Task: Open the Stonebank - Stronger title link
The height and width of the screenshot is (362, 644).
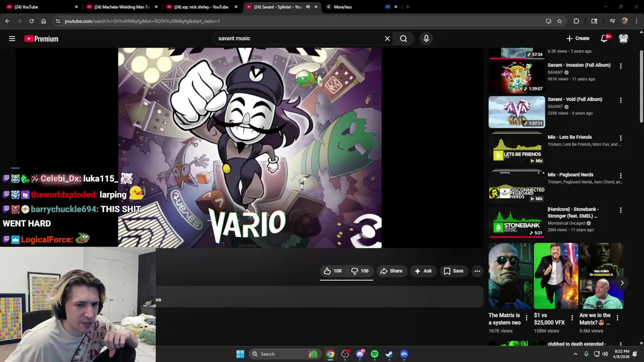Action: tap(573, 213)
